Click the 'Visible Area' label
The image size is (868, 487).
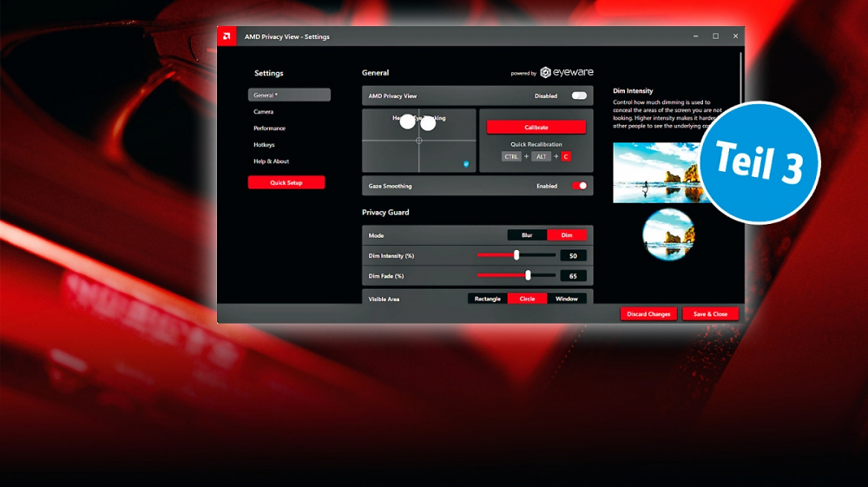(384, 299)
